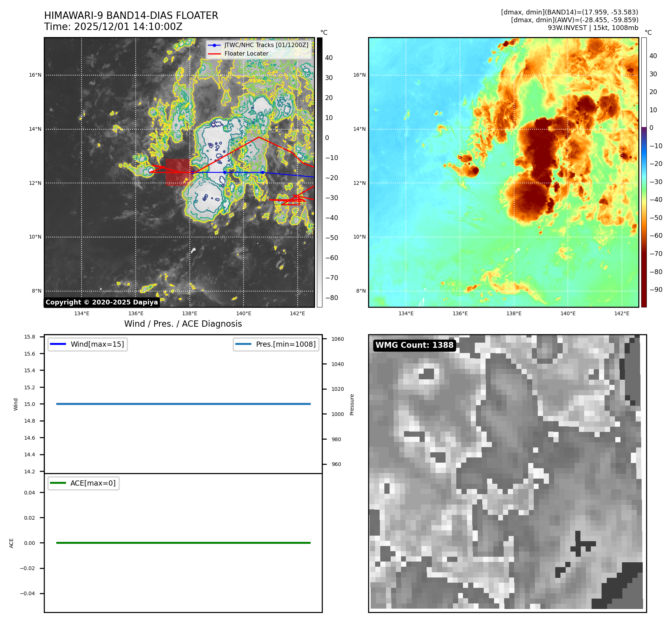
Task: Click the horizontal green ACE line in the plot
Action: coord(183,543)
